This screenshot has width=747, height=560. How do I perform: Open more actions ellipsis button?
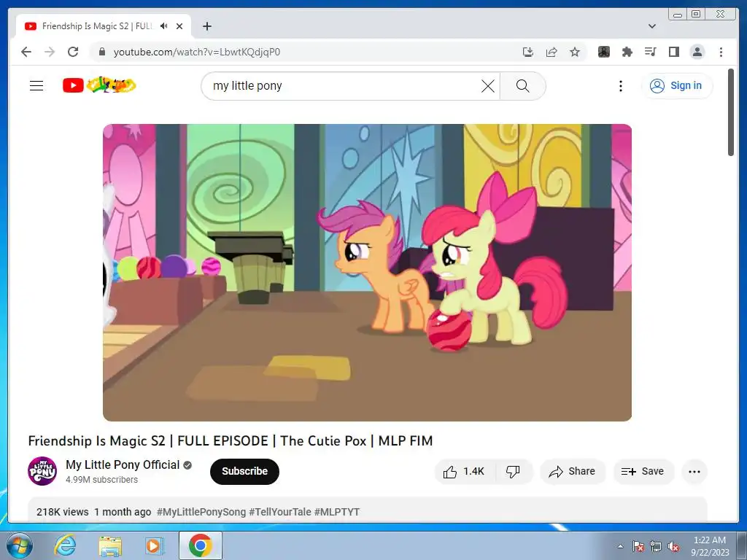click(x=694, y=472)
